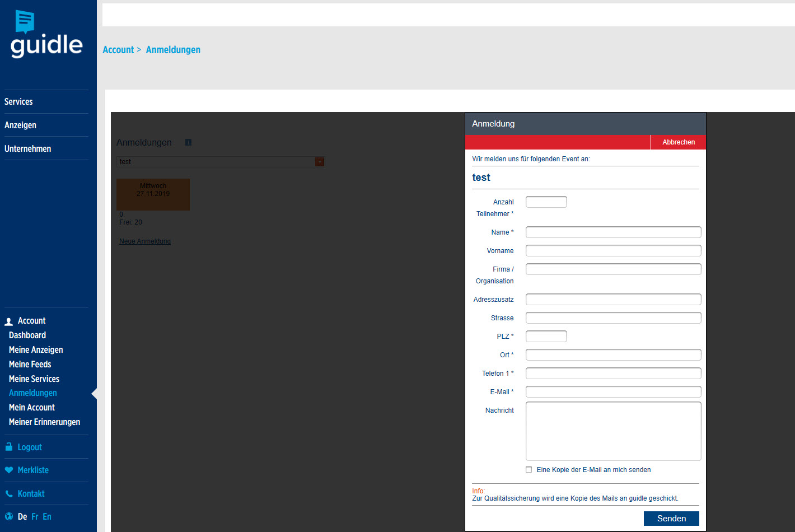Click the Account breadcrumb link
Image resolution: width=795 pixels, height=532 pixels.
coord(118,50)
